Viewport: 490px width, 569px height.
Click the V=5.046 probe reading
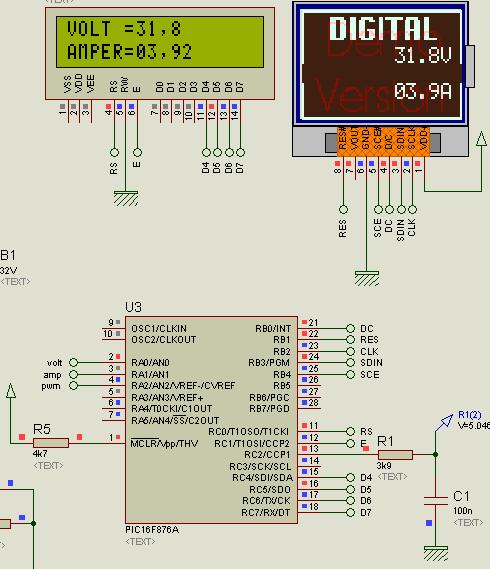pos(474,425)
